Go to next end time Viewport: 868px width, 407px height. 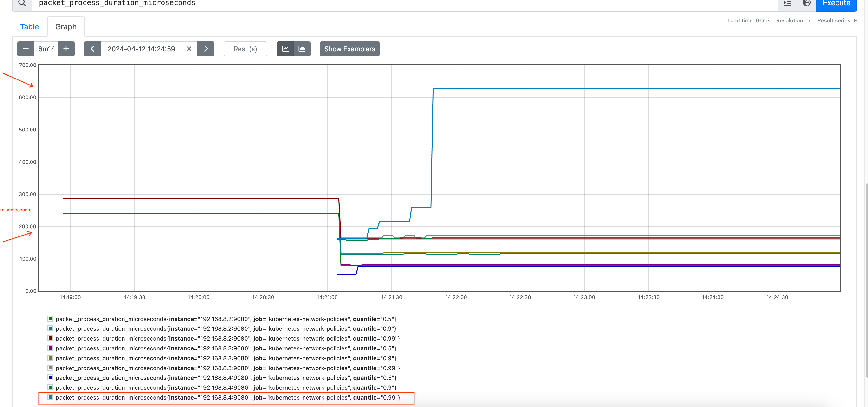206,49
